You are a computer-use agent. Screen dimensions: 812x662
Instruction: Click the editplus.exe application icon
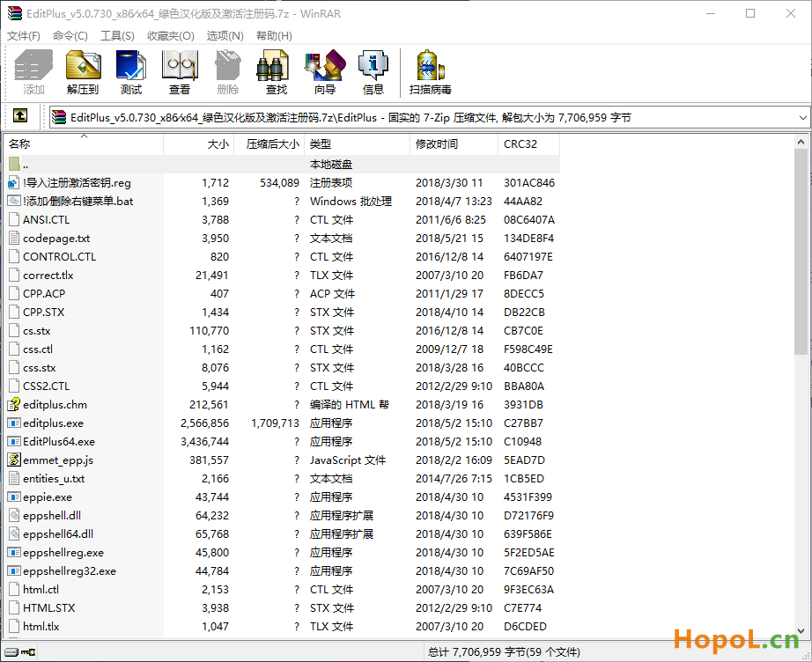[x=14, y=423]
